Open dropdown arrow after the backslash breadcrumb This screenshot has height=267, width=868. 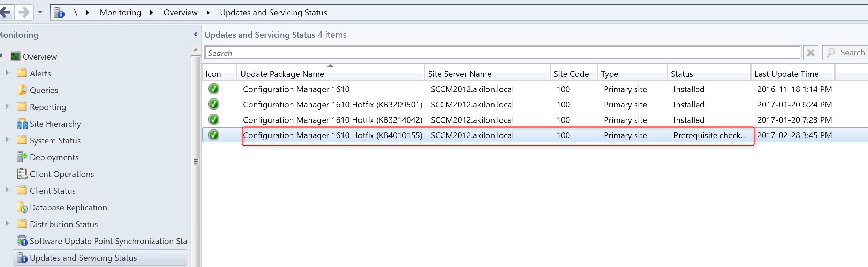point(88,13)
